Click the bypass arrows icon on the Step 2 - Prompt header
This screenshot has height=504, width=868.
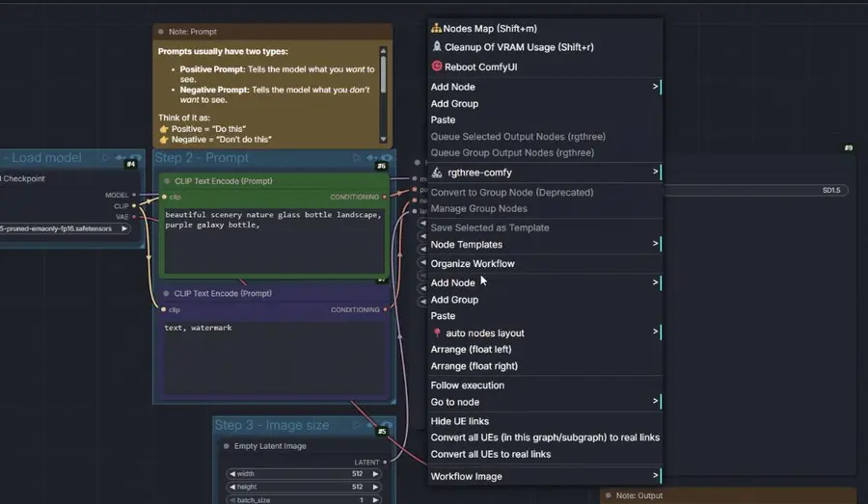coord(371,158)
